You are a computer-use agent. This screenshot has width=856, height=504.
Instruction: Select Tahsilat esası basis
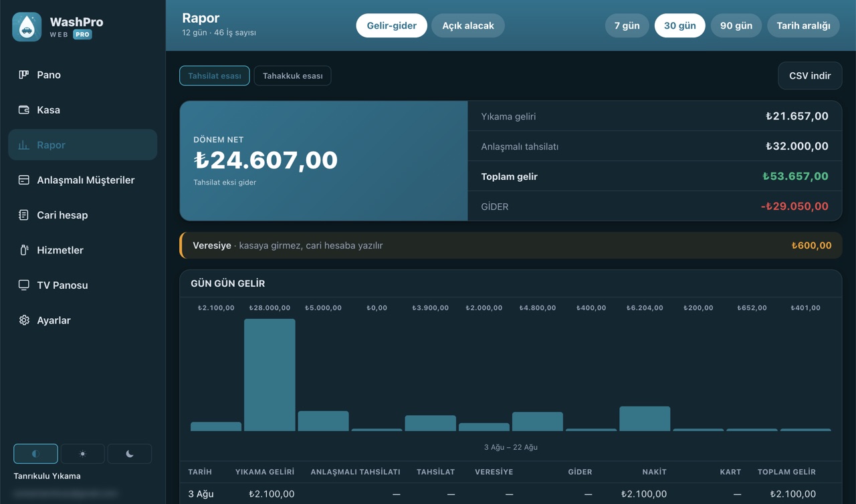click(x=215, y=76)
